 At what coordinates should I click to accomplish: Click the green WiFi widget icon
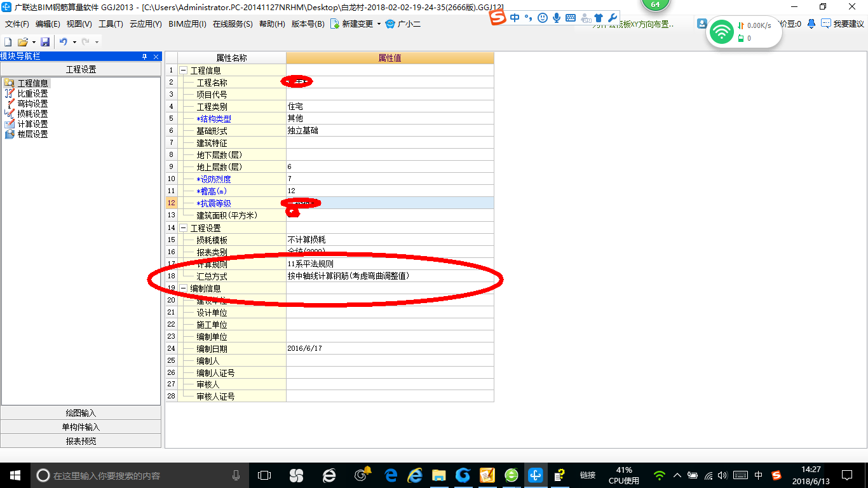(722, 32)
